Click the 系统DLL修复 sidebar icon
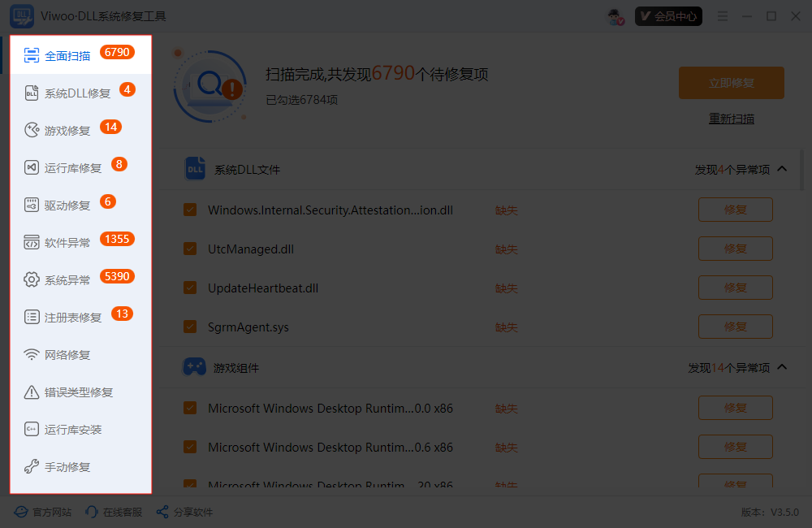 point(32,93)
